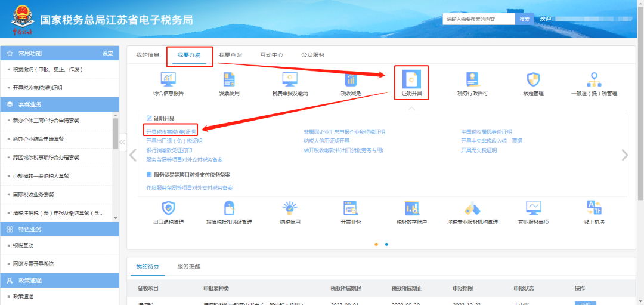Switch to the 服务提醒 tab
Viewport: 644px width, 305px height.
pyautogui.click(x=189, y=266)
